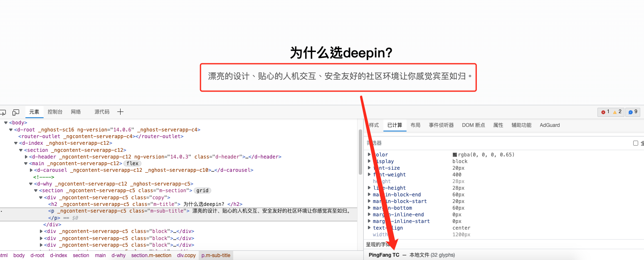
Task: Click the breadcrumb item main
Action: [x=100, y=255]
